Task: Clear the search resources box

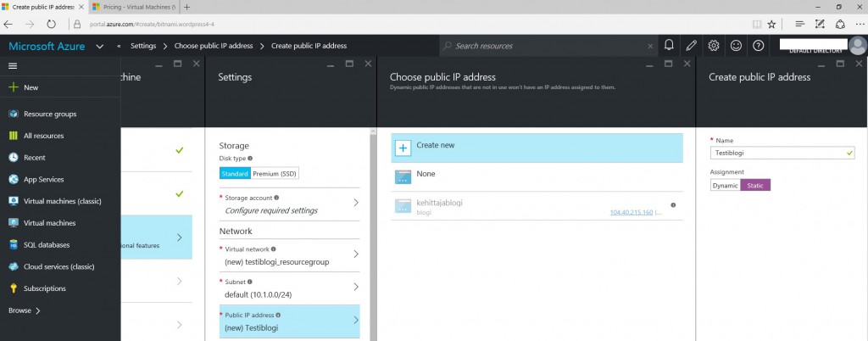Action: click(650, 46)
